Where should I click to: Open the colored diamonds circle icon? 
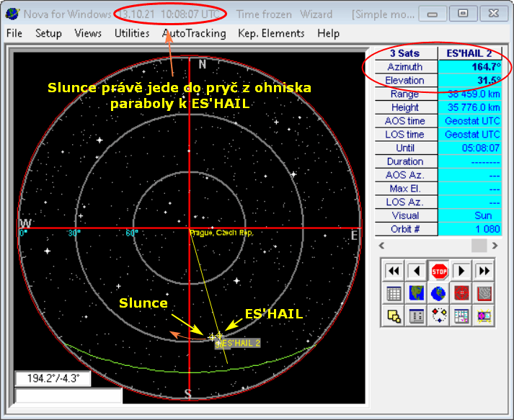coord(439,316)
